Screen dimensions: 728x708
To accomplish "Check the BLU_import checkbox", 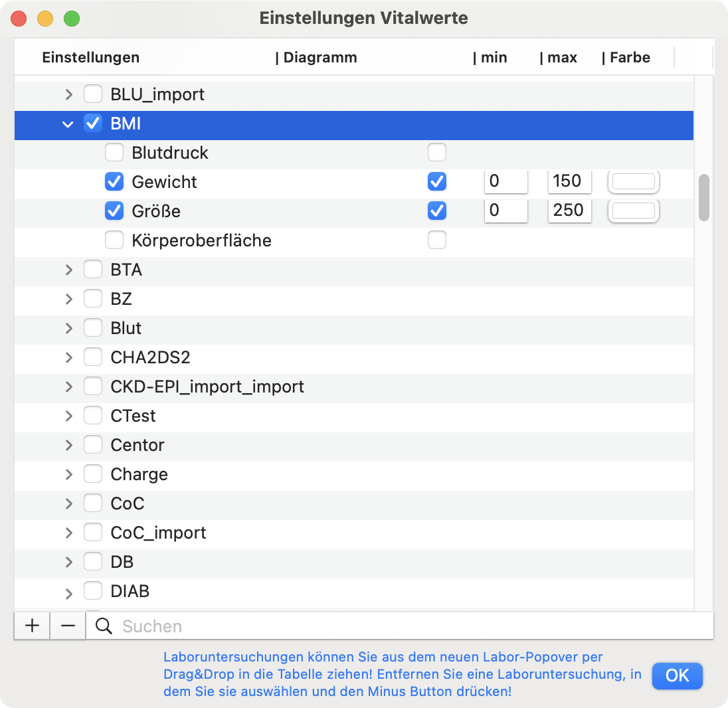I will click(93, 94).
